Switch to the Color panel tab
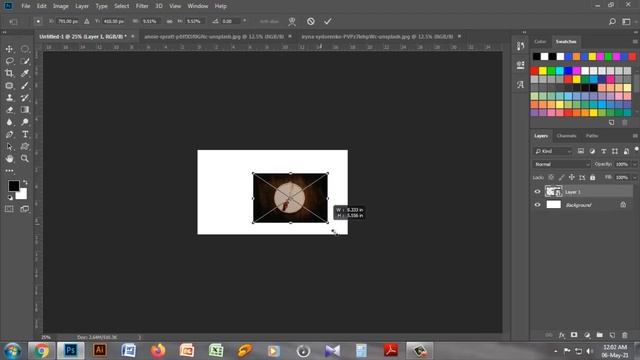 (540, 42)
